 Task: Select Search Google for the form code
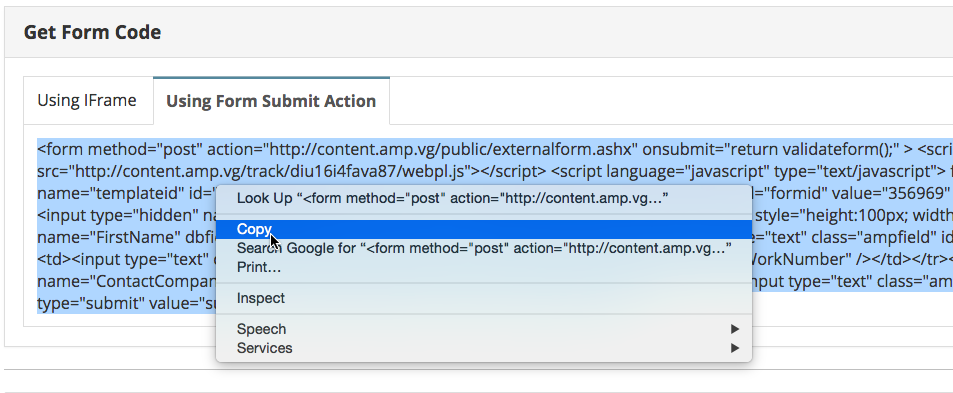484,248
